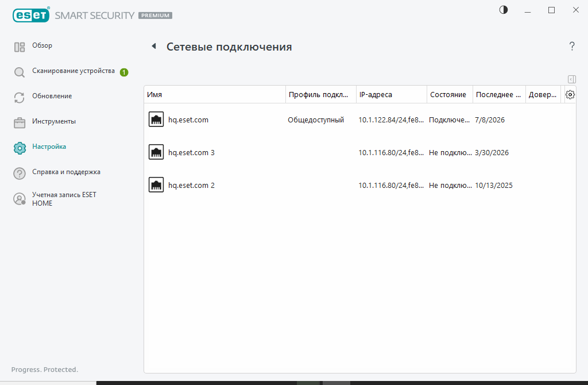Toggle the dark/light contrast mode icon

point(504,10)
